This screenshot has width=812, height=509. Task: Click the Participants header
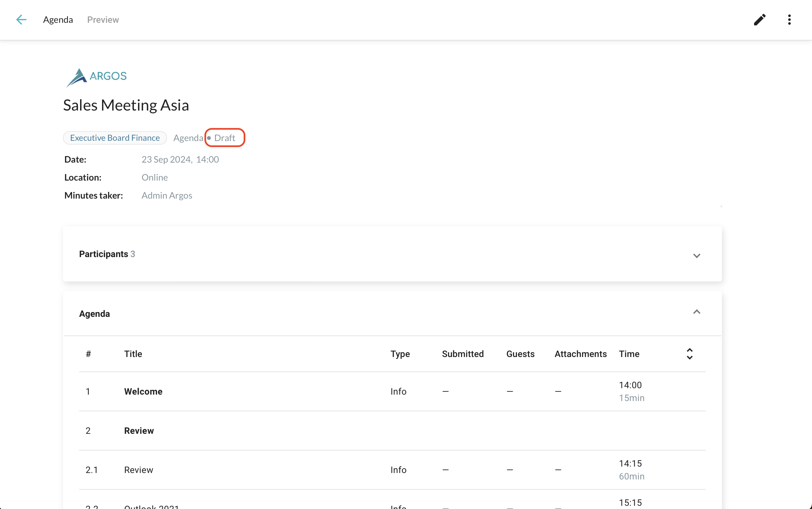pos(104,254)
